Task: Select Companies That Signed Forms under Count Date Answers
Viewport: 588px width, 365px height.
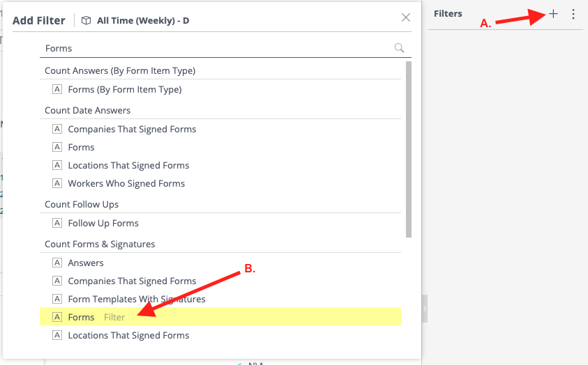Action: pos(132,129)
